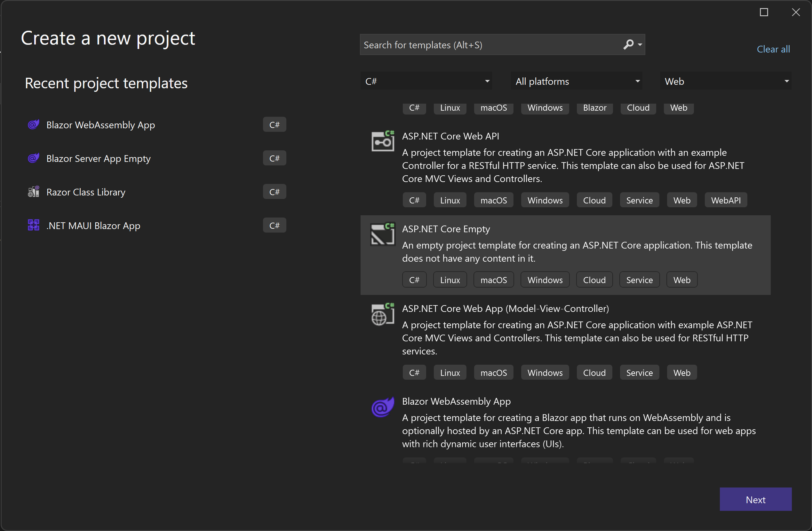Image resolution: width=812 pixels, height=531 pixels.
Task: Click the ASP.NET Core Empty template icon
Action: point(382,234)
